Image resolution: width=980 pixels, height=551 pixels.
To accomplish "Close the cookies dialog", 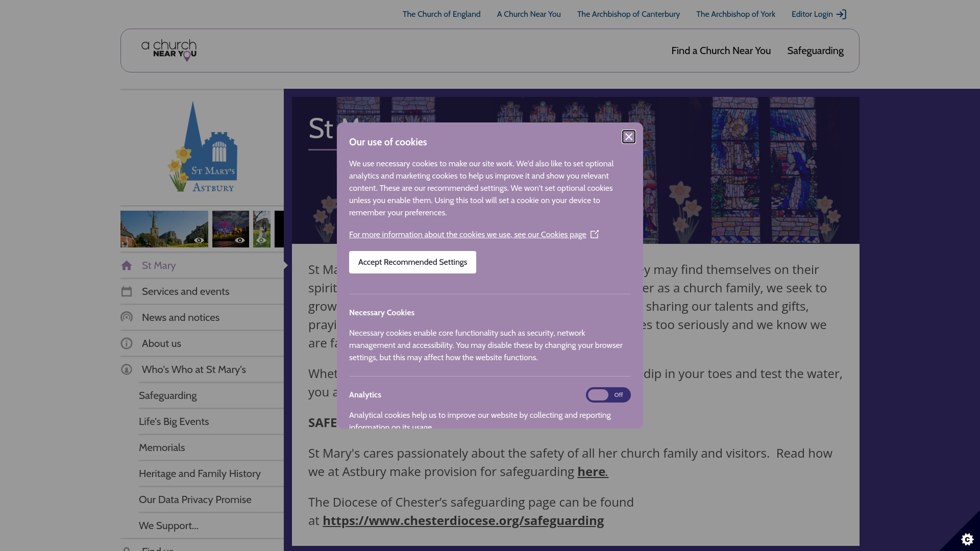I will click(x=628, y=137).
